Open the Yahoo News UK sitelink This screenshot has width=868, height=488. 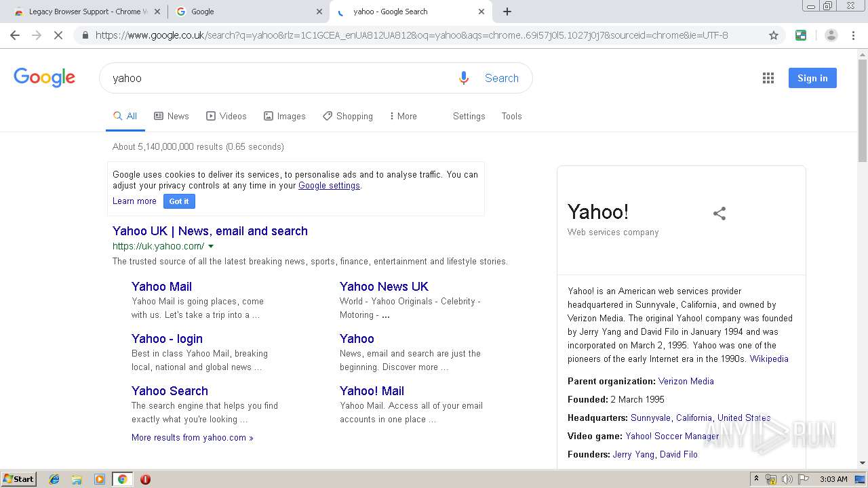pos(384,286)
